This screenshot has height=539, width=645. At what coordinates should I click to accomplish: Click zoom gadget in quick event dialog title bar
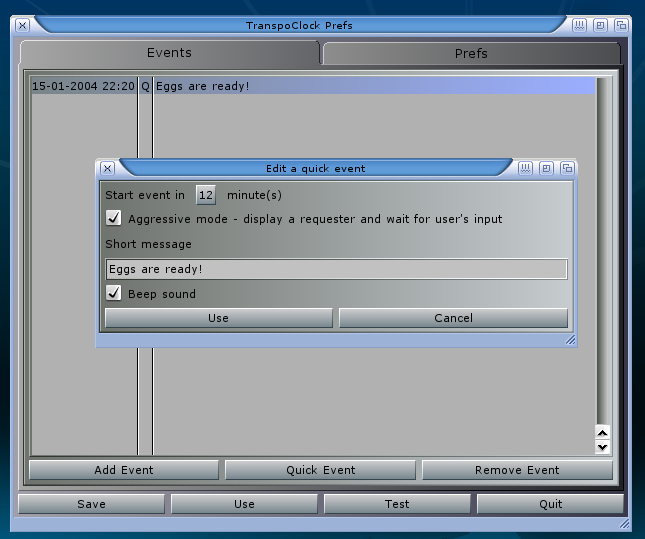pyautogui.click(x=546, y=168)
